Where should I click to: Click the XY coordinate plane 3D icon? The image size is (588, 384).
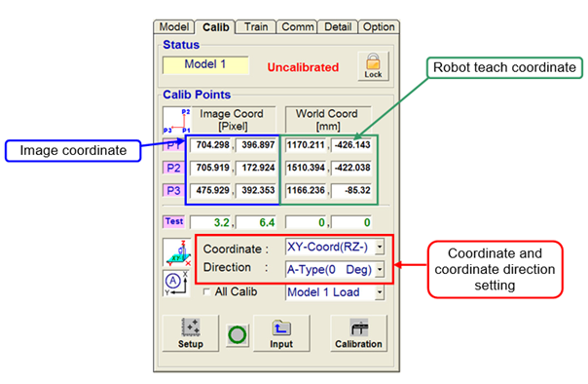pyautogui.click(x=176, y=252)
